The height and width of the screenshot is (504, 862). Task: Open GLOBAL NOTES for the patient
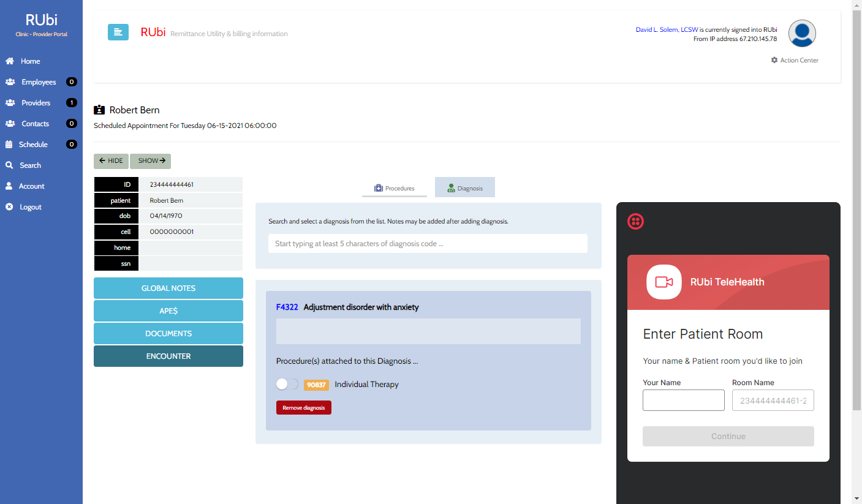point(168,288)
